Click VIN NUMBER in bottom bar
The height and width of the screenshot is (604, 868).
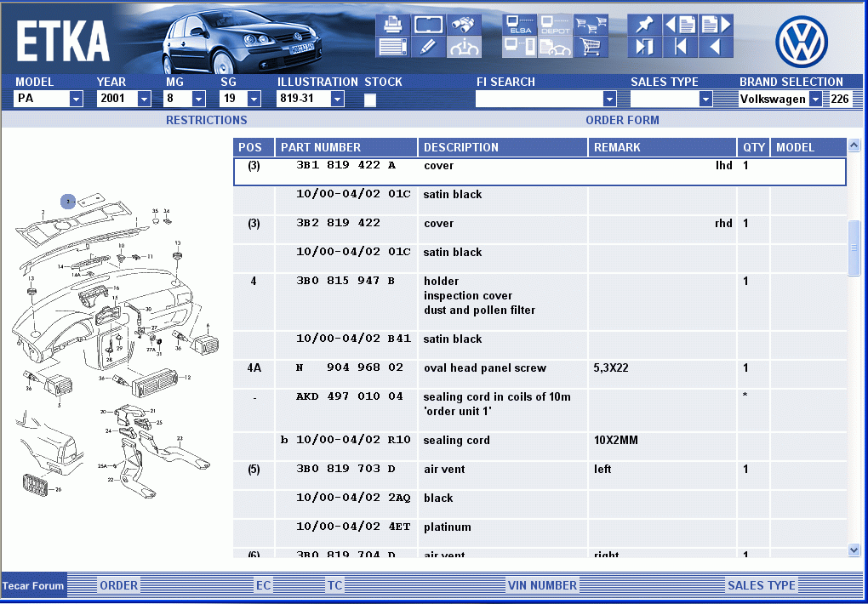542,585
